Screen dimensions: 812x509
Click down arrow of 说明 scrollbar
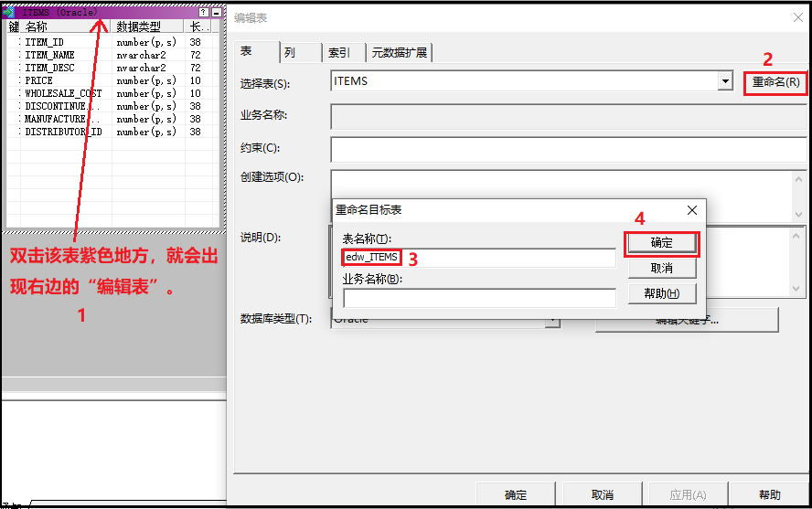pyautogui.click(x=796, y=289)
